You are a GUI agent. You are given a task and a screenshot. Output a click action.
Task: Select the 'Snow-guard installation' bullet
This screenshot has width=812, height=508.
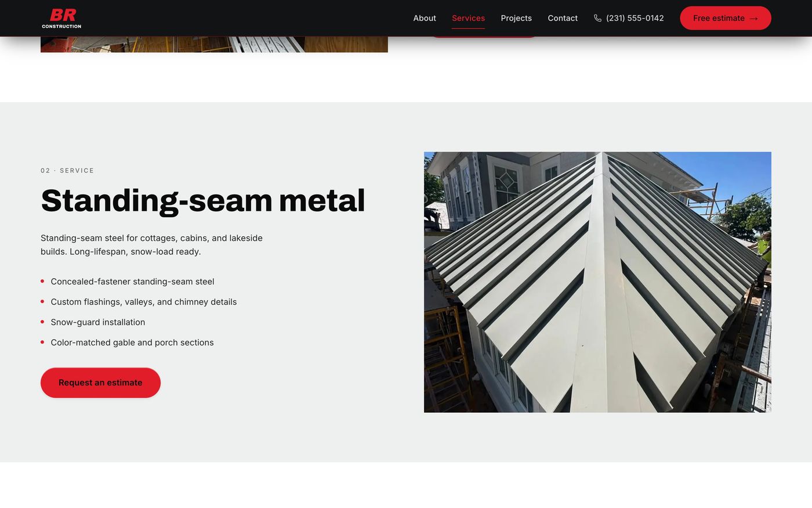[98, 322]
